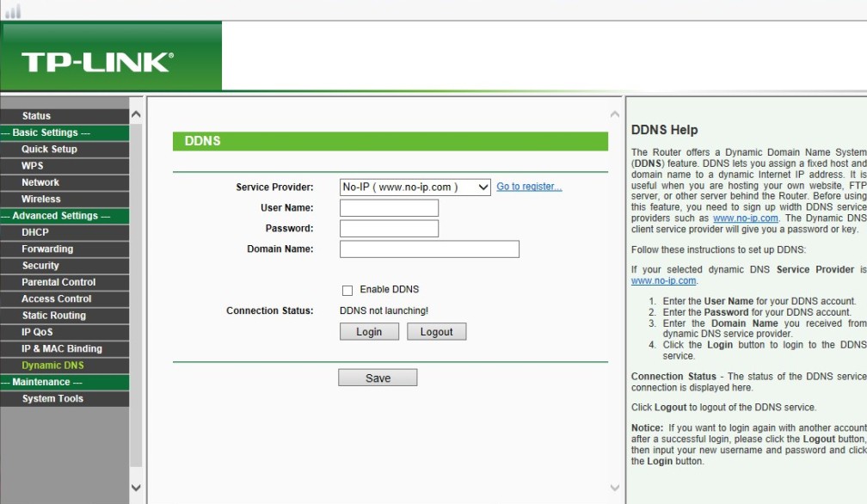Go to the WPS page
Screen dimensions: 867x504
pyautogui.click(x=65, y=166)
